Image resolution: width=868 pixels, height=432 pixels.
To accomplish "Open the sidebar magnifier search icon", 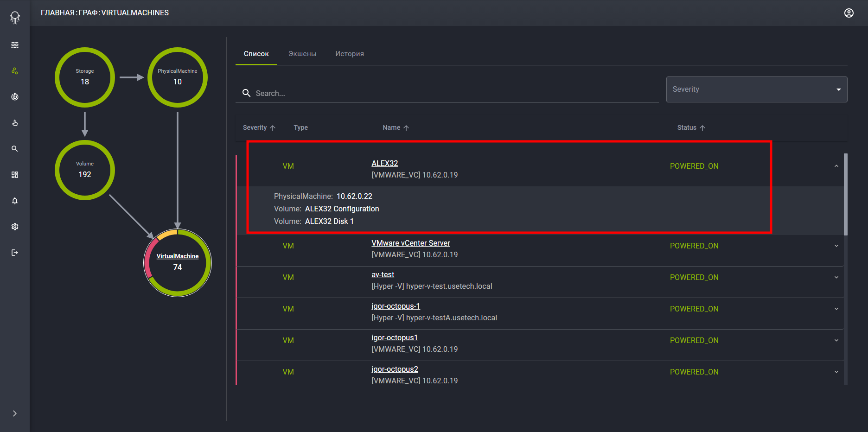I will click(15, 149).
